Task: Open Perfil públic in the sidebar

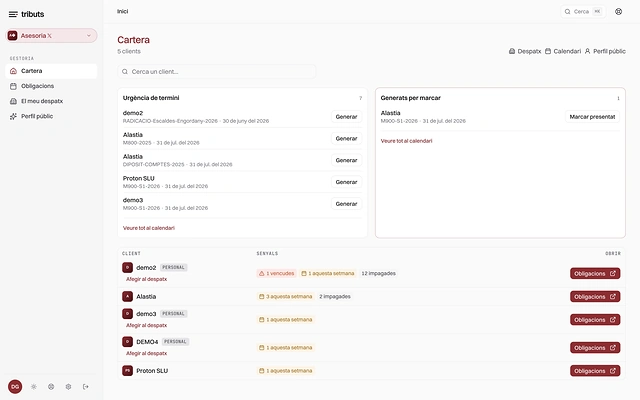Action: (x=51, y=116)
